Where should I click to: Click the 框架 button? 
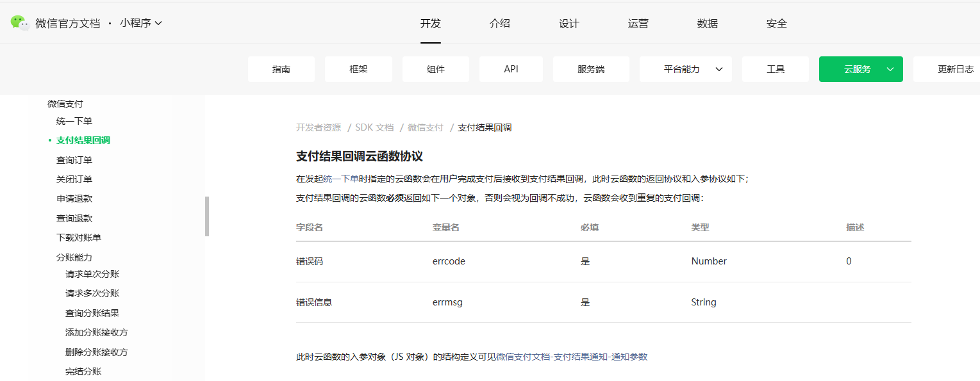coord(358,69)
